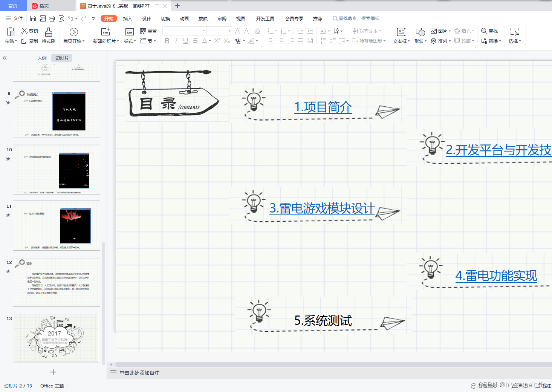Open Print Preview icon
552x392 pixels.
pyautogui.click(x=61, y=18)
